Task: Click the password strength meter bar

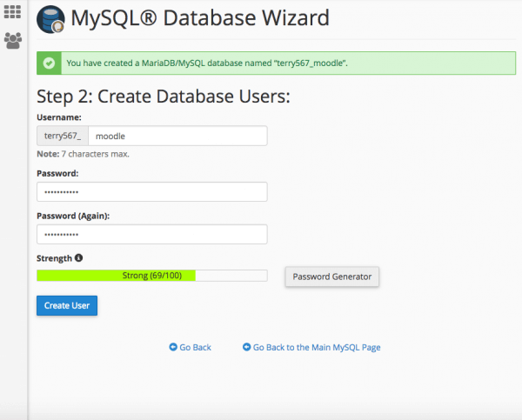Action: [151, 276]
